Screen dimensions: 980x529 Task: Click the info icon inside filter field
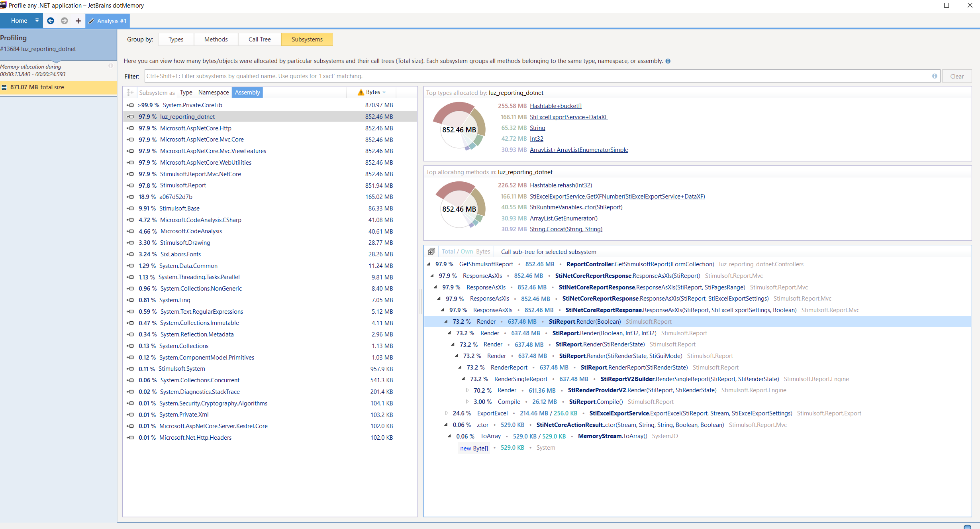pyautogui.click(x=935, y=76)
